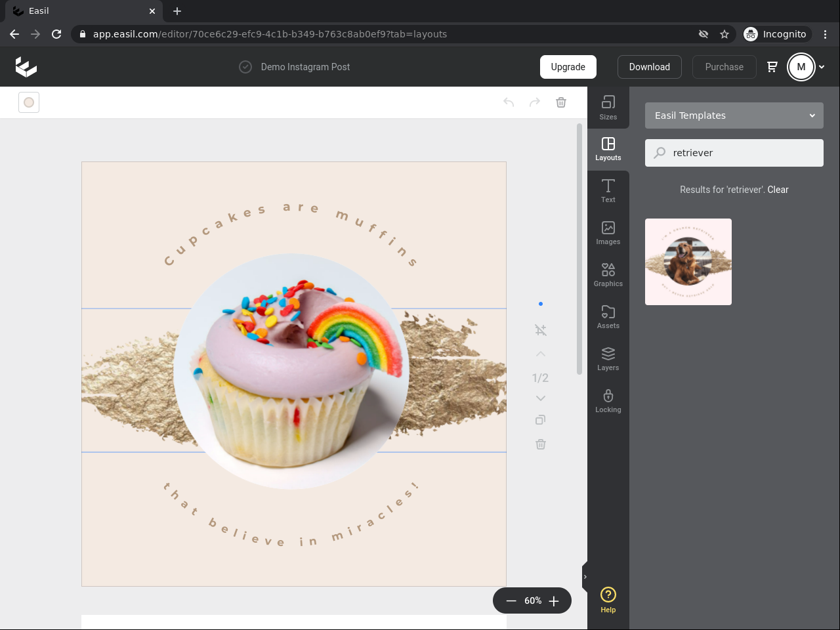Screen dimensions: 840x630
Task: Click the retriever search field
Action: click(x=734, y=153)
